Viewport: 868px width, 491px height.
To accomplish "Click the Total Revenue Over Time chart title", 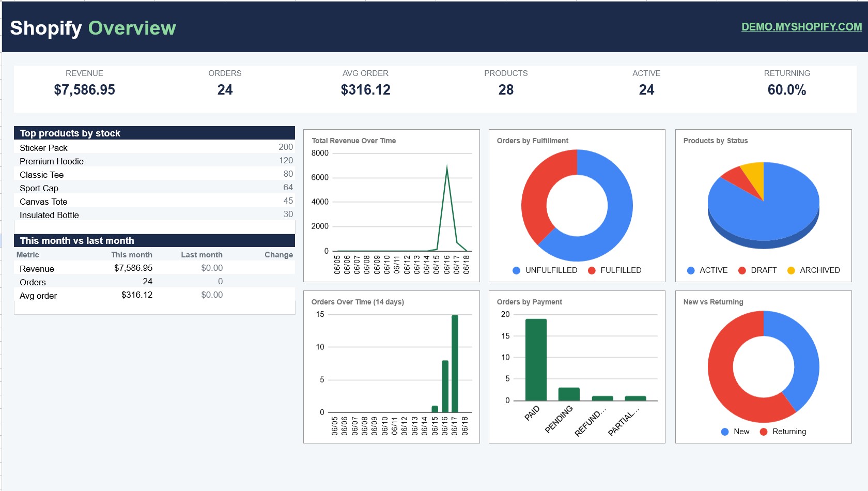I will click(x=354, y=141).
